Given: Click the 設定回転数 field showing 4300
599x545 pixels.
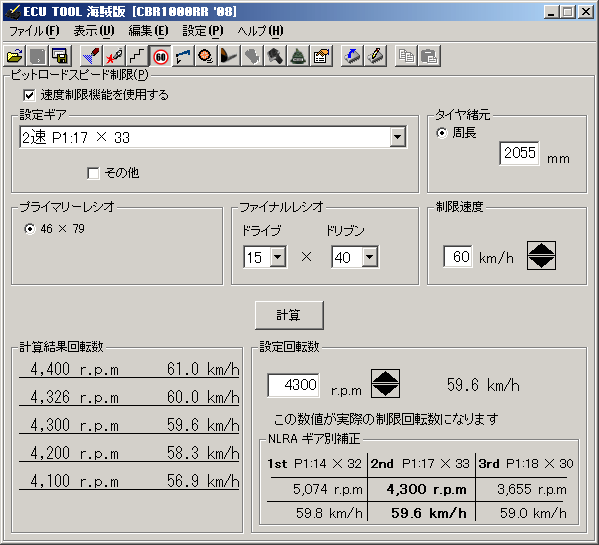Looking at the screenshot, I should (x=293, y=385).
